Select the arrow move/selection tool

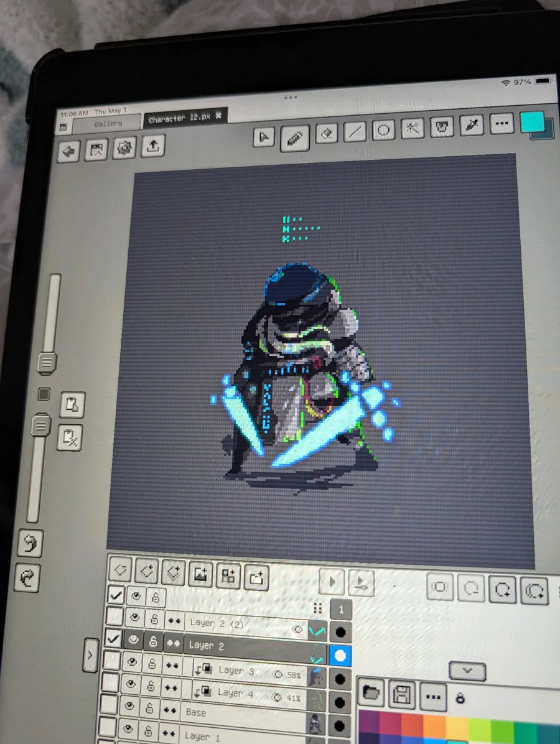point(264,138)
